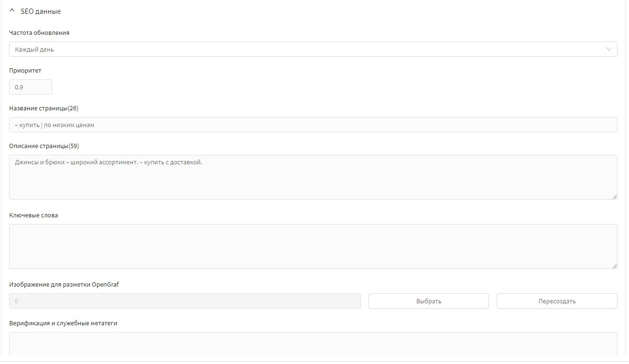The width and height of the screenshot is (629, 364).
Task: Click into the Название страницы input
Action: (313, 125)
